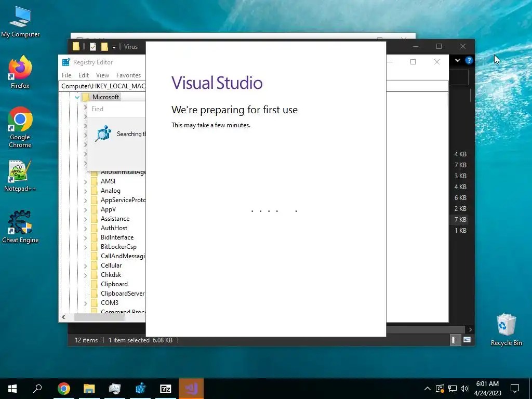Expand the AppV registry key
This screenshot has width=532, height=399.
85,210
